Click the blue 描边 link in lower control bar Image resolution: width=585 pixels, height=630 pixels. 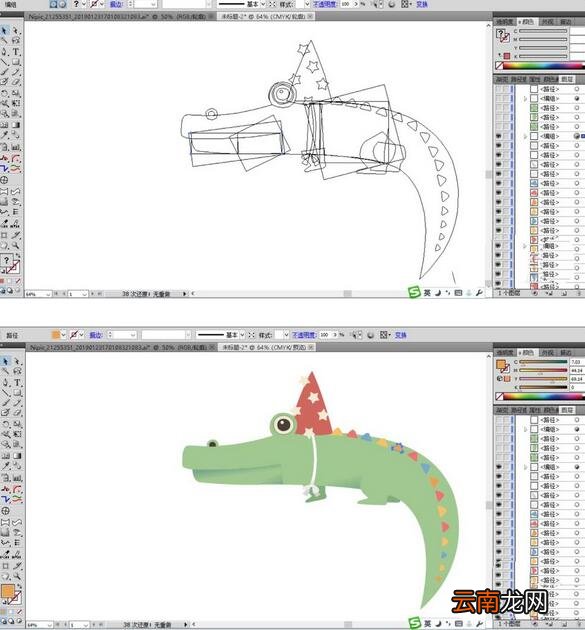click(96, 335)
